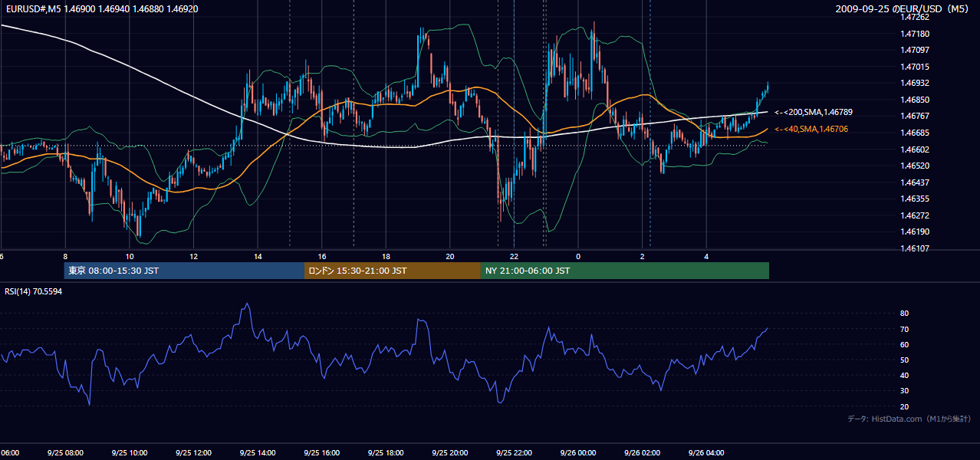Select the Tokyo 08:00-15:30 JST session bar
This screenshot has width=980, height=460.
point(184,271)
